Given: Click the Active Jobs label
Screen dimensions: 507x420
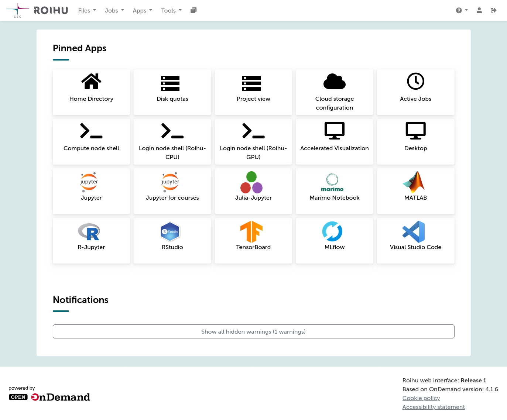Looking at the screenshot, I should coord(416,99).
